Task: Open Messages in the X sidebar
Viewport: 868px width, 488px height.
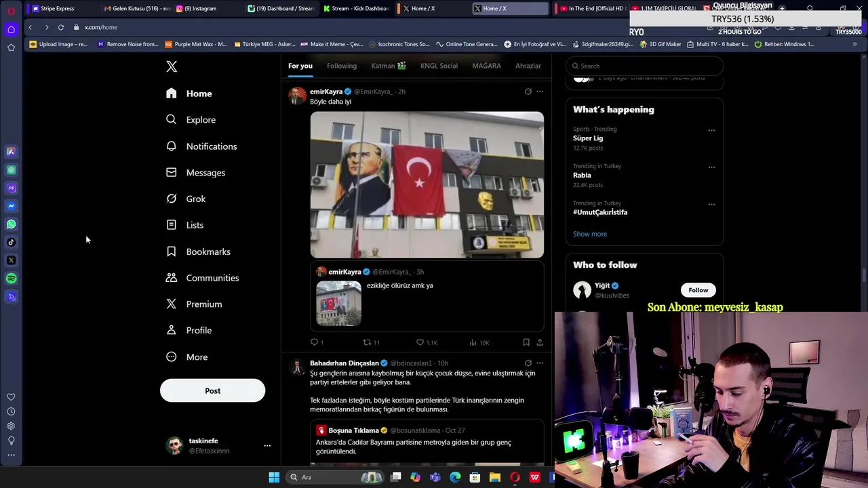Action: 195,173
